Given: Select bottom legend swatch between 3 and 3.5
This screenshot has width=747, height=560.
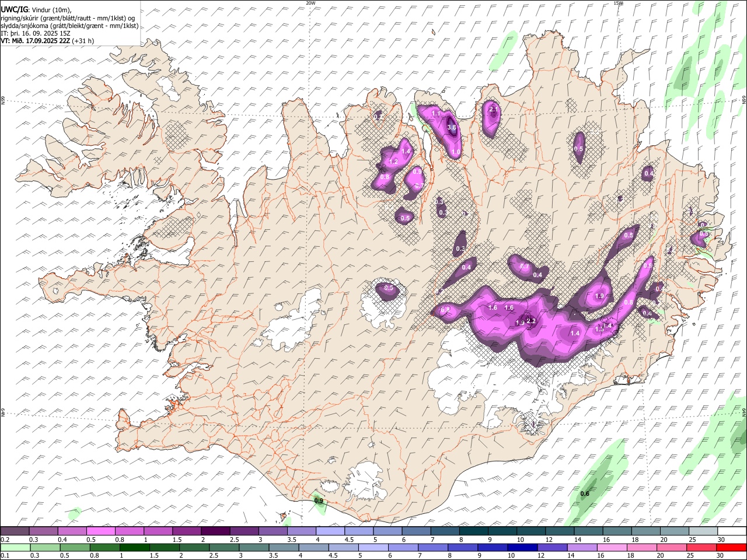Looking at the screenshot, I should coord(254,547).
